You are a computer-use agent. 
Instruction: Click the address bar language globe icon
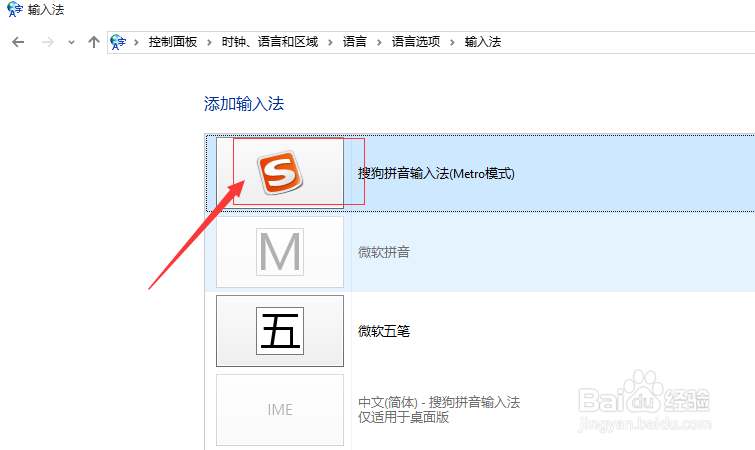[117, 42]
